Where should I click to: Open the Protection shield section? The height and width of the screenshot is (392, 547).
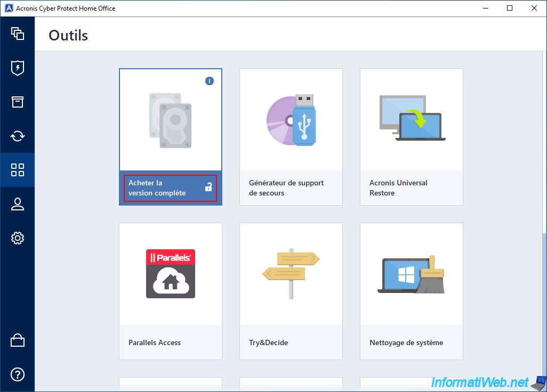pos(18,68)
